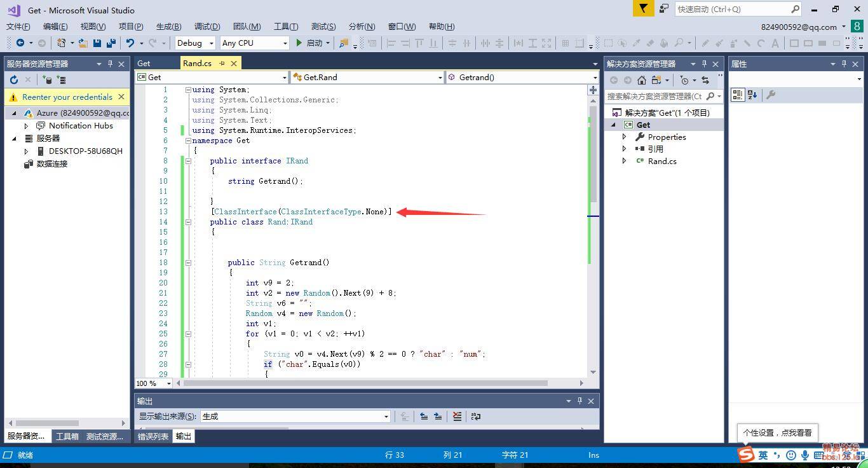Collapse the Rand class code block
The width and height of the screenshot is (868, 468).
pyautogui.click(x=188, y=222)
